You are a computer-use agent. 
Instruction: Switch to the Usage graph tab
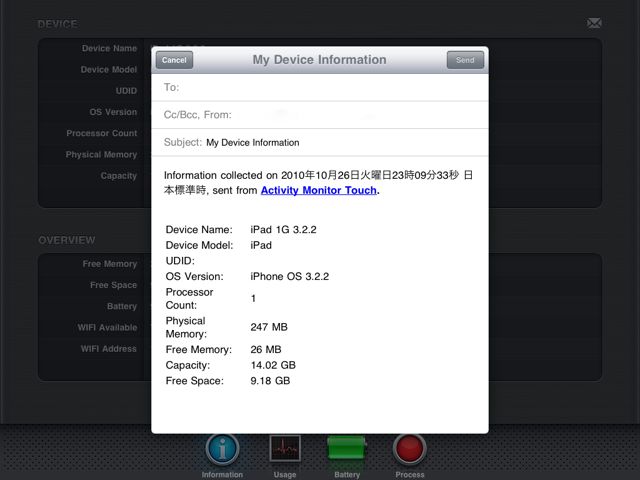(x=285, y=449)
